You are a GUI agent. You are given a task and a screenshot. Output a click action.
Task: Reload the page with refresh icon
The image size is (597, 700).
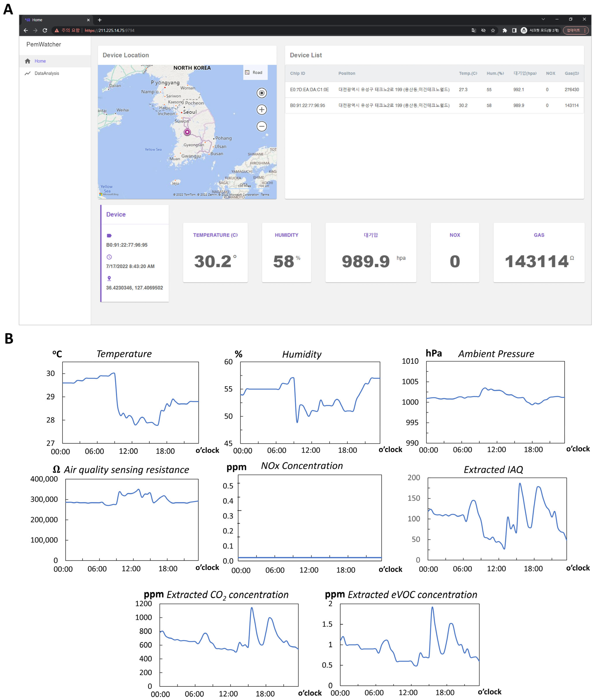click(x=45, y=30)
